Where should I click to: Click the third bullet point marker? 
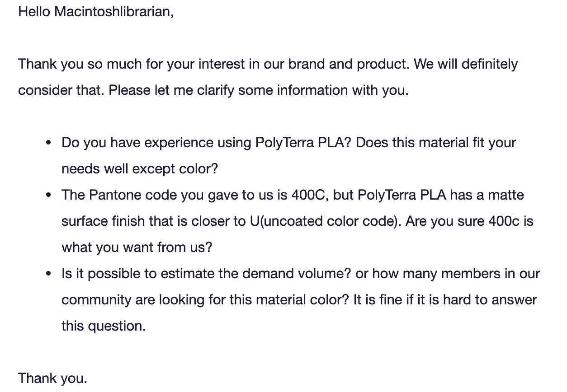pyautogui.click(x=48, y=274)
